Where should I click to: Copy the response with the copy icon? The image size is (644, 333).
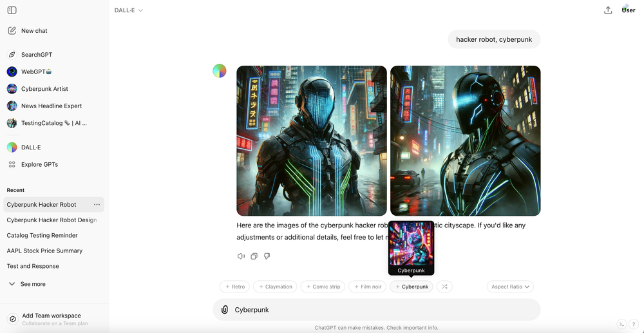254,256
